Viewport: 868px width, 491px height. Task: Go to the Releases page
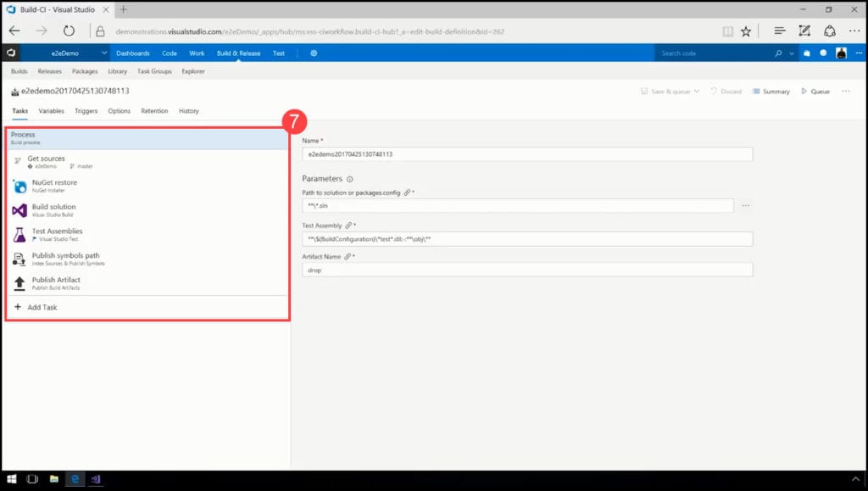pyautogui.click(x=50, y=71)
